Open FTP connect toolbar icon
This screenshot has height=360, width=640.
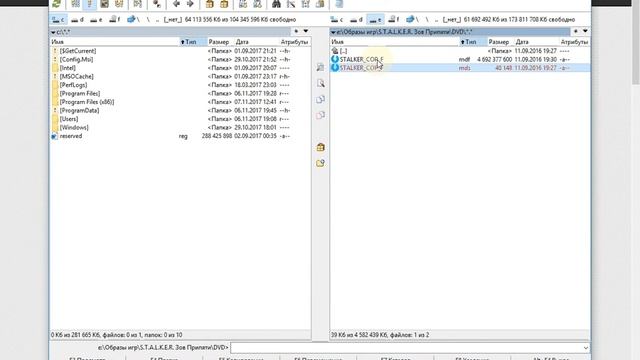(243, 4)
